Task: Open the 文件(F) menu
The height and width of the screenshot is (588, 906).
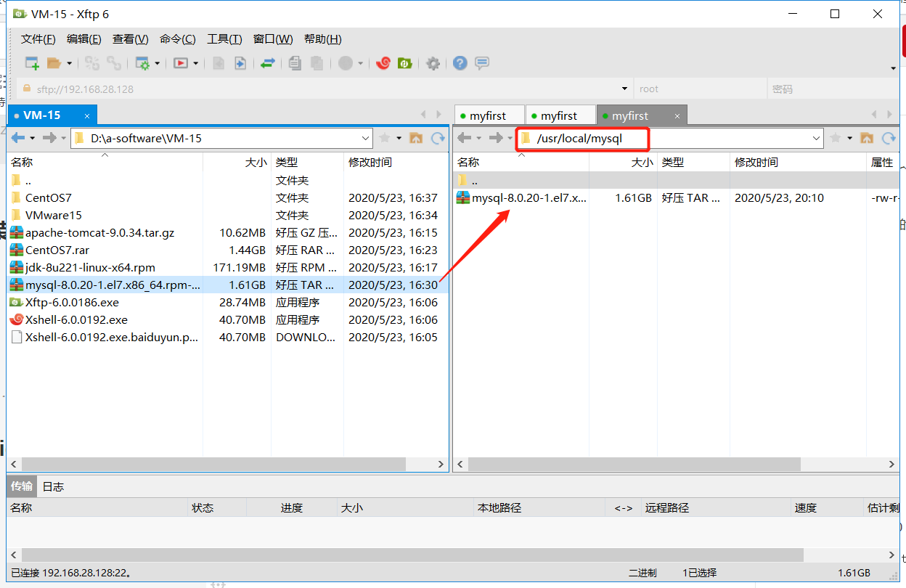Action: coord(38,39)
